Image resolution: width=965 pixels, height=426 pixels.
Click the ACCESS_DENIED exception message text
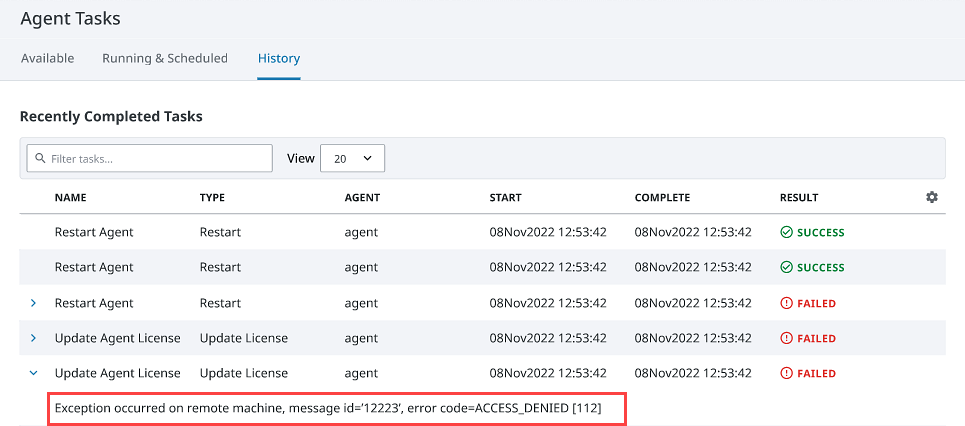click(x=328, y=408)
